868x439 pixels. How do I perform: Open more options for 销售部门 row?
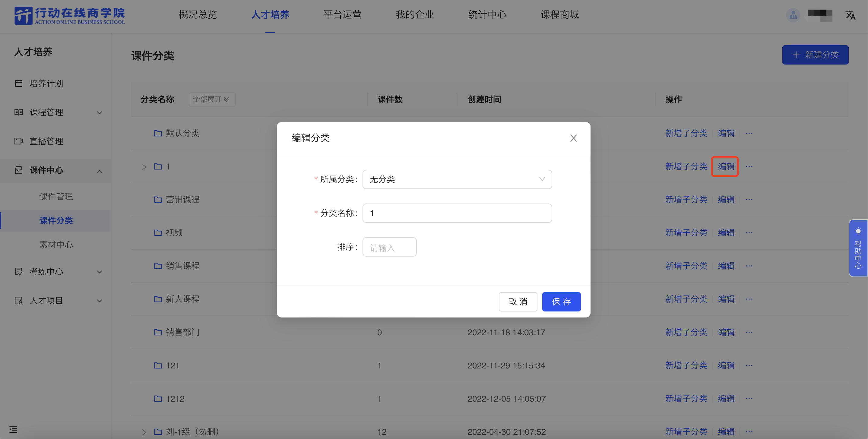[x=749, y=332]
